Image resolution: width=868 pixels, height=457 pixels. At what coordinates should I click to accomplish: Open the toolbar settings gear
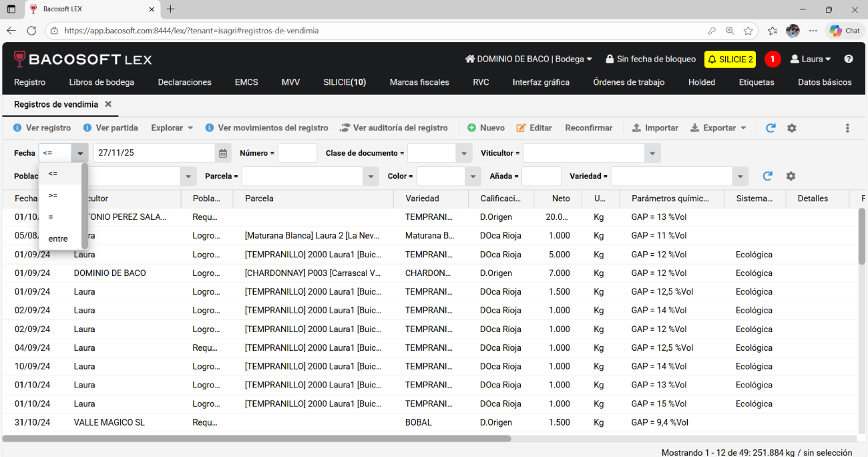pos(792,128)
